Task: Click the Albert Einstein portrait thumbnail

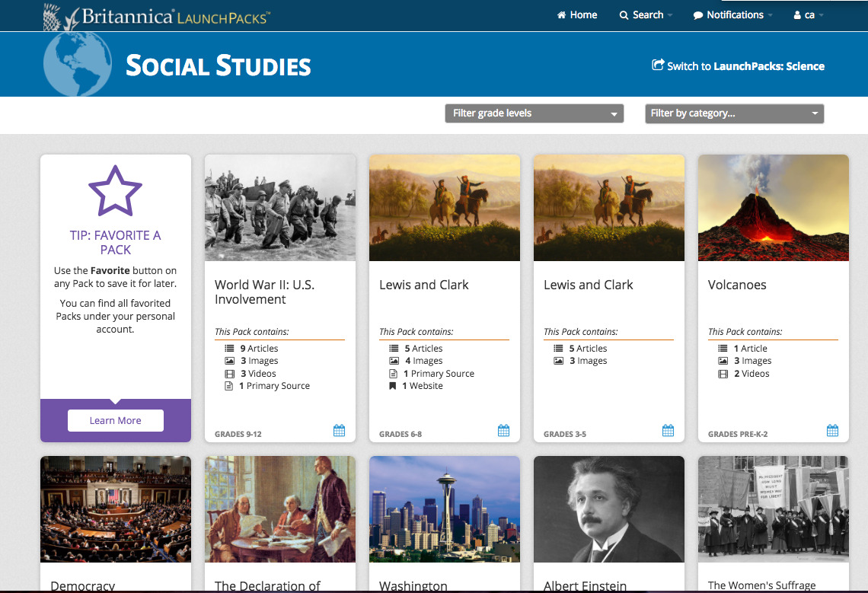Action: (609, 509)
